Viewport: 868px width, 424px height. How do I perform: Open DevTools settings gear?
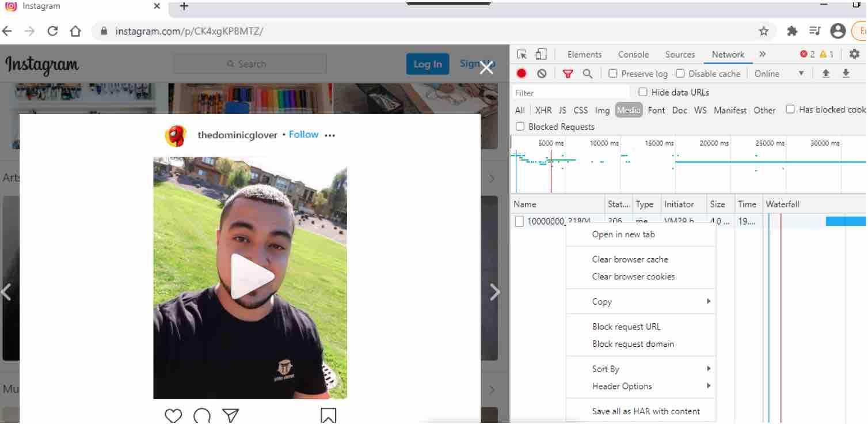(855, 54)
